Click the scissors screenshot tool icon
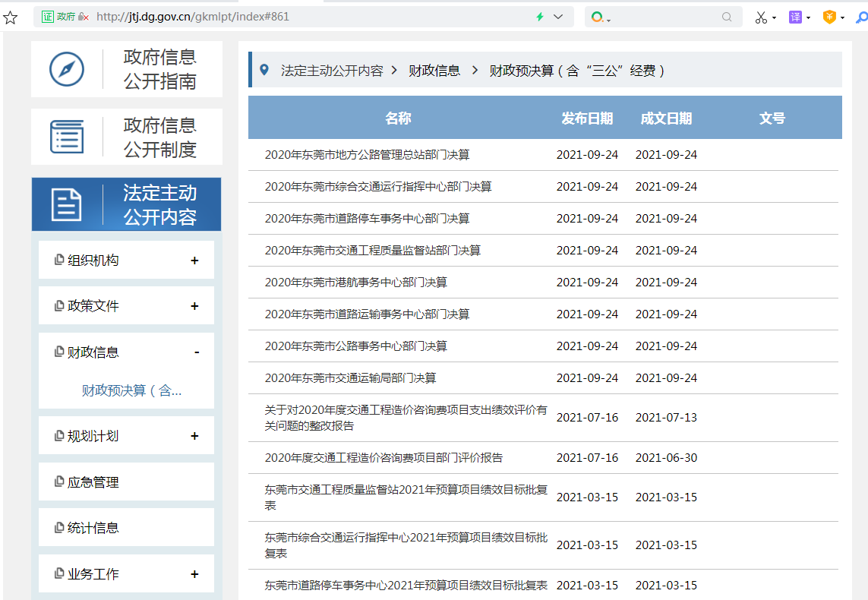 click(761, 17)
